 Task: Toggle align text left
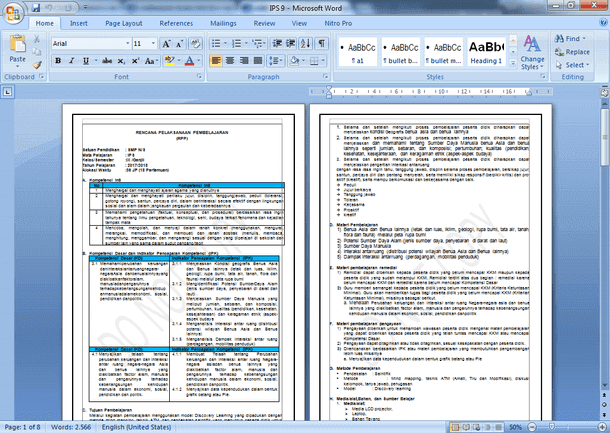click(216, 61)
